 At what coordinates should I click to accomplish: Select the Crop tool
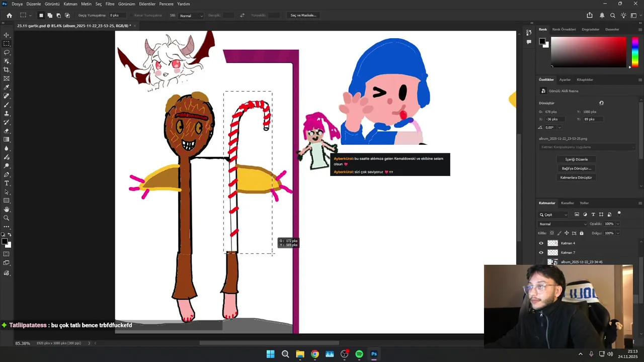7,70
